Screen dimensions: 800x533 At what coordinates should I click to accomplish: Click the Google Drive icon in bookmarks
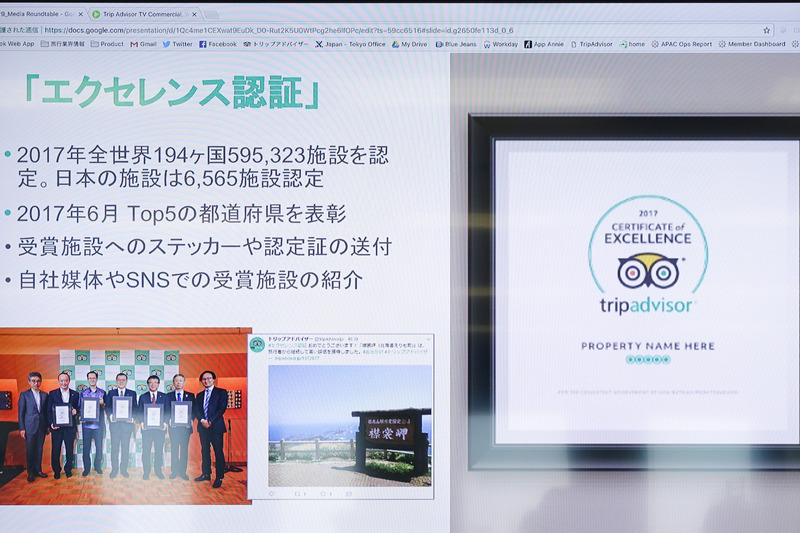click(395, 44)
